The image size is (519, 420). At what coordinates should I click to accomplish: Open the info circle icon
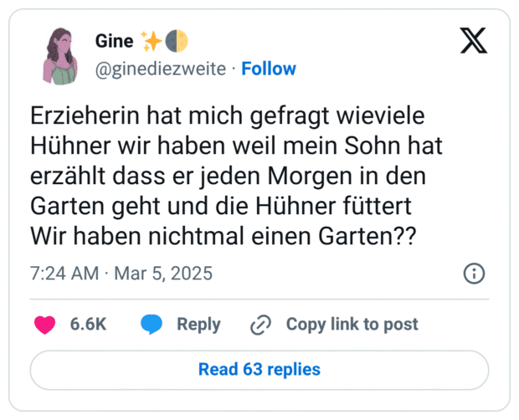474,274
